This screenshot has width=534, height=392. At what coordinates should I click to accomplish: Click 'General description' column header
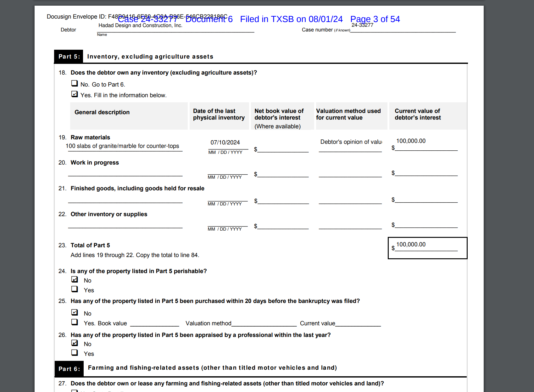102,112
